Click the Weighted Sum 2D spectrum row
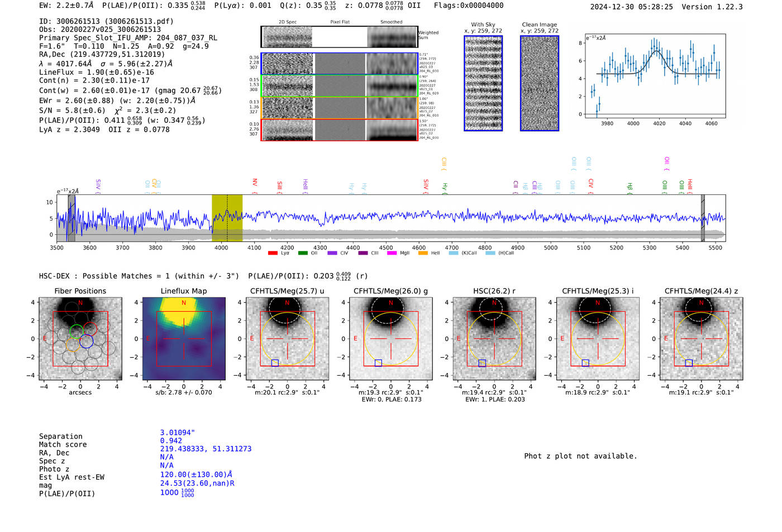 click(x=339, y=37)
